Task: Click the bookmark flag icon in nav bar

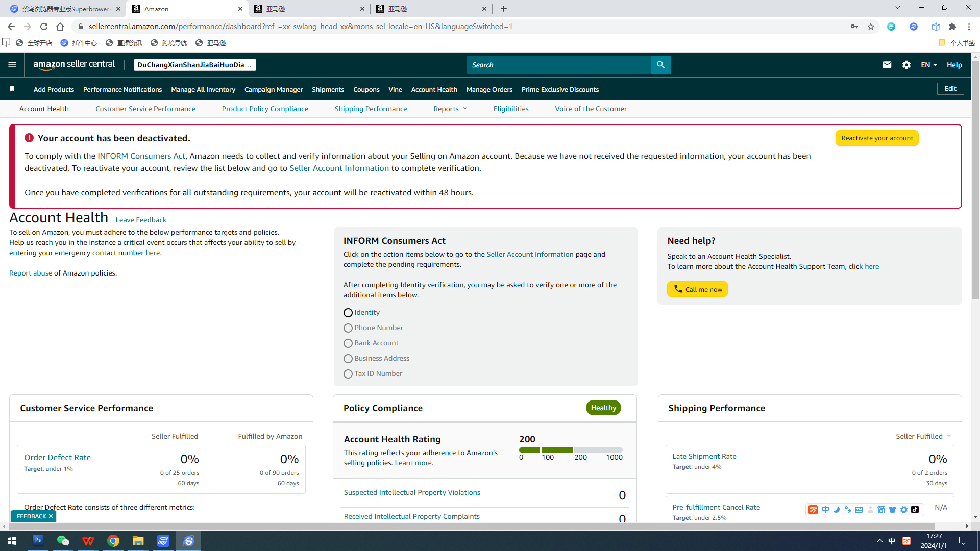Action: pos(12,89)
